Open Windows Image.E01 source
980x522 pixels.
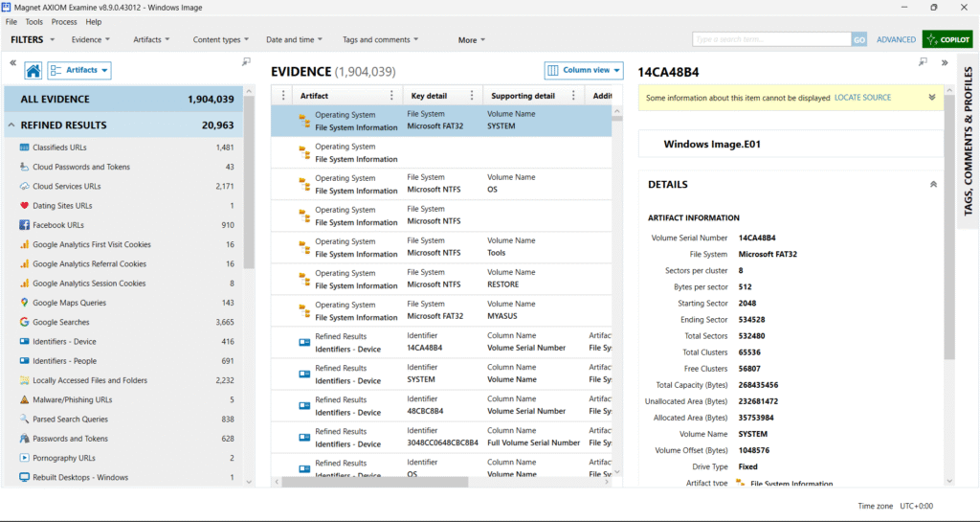[712, 144]
